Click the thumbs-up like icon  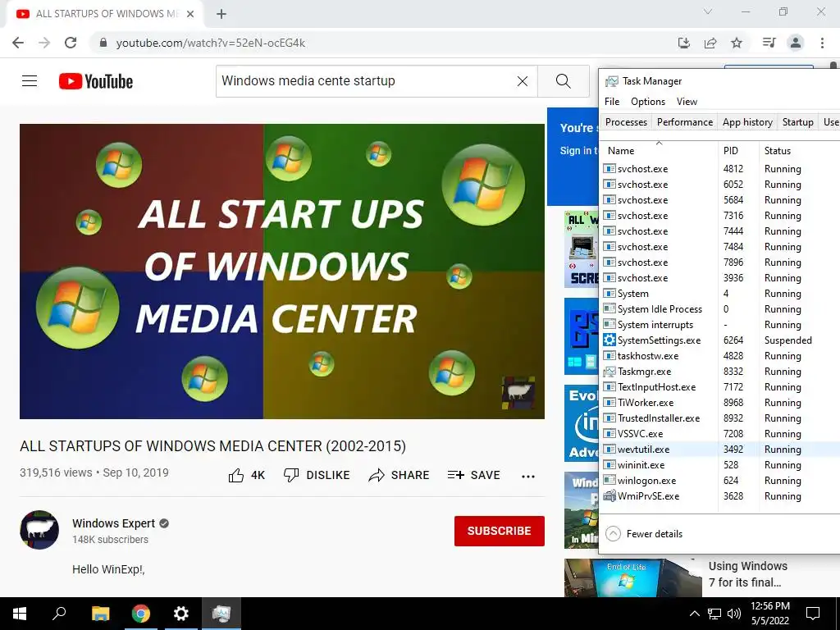coord(236,475)
